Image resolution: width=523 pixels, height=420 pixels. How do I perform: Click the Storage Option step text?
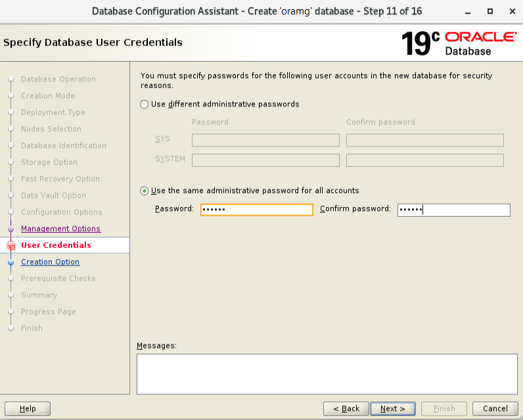tap(49, 162)
